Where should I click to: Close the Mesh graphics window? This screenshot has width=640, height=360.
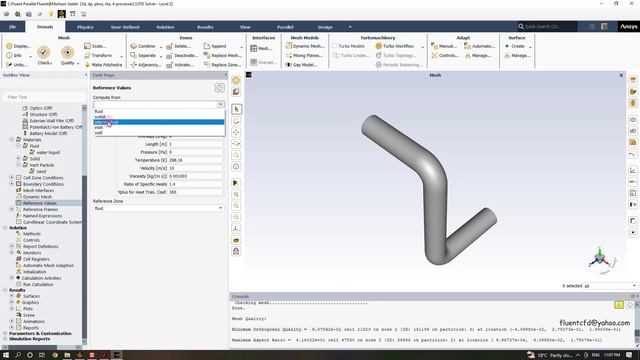(x=621, y=75)
